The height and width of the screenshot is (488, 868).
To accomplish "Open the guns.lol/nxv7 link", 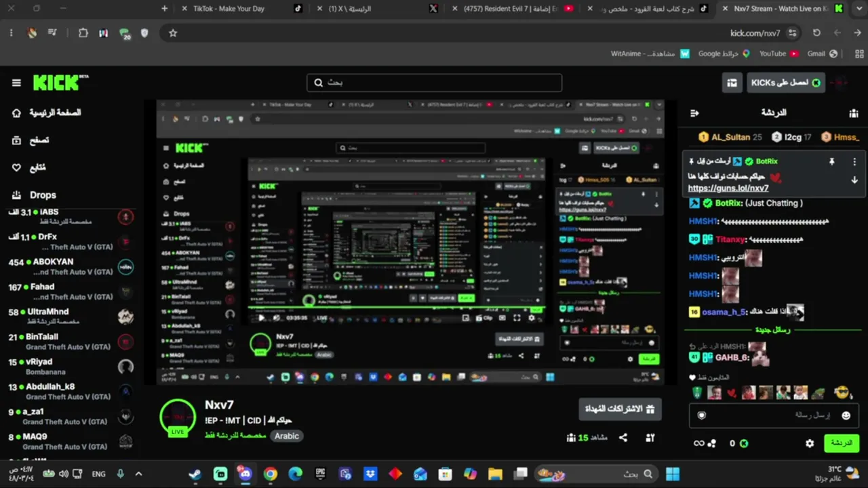I will (728, 188).
